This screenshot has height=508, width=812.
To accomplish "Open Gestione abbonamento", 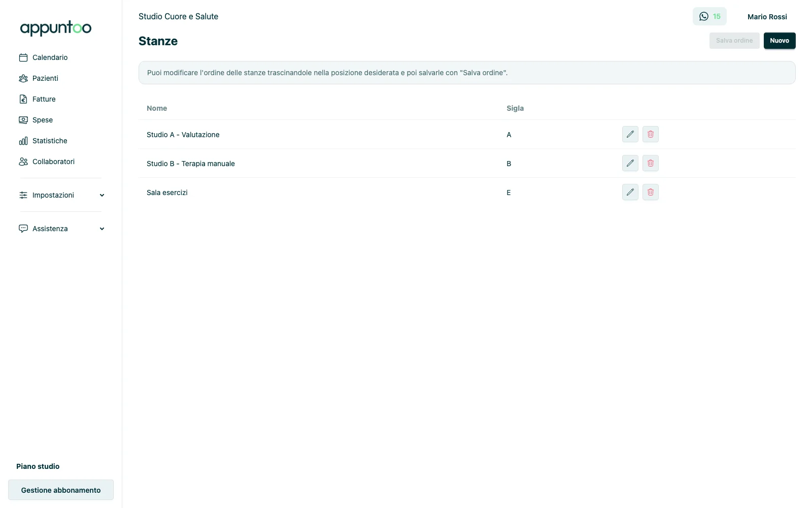I will tap(61, 490).
